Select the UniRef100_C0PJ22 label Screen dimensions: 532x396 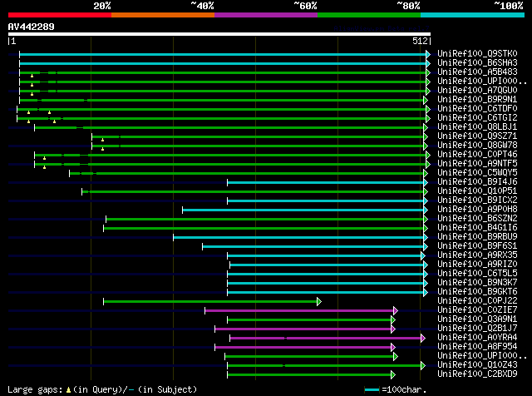[x=477, y=301]
